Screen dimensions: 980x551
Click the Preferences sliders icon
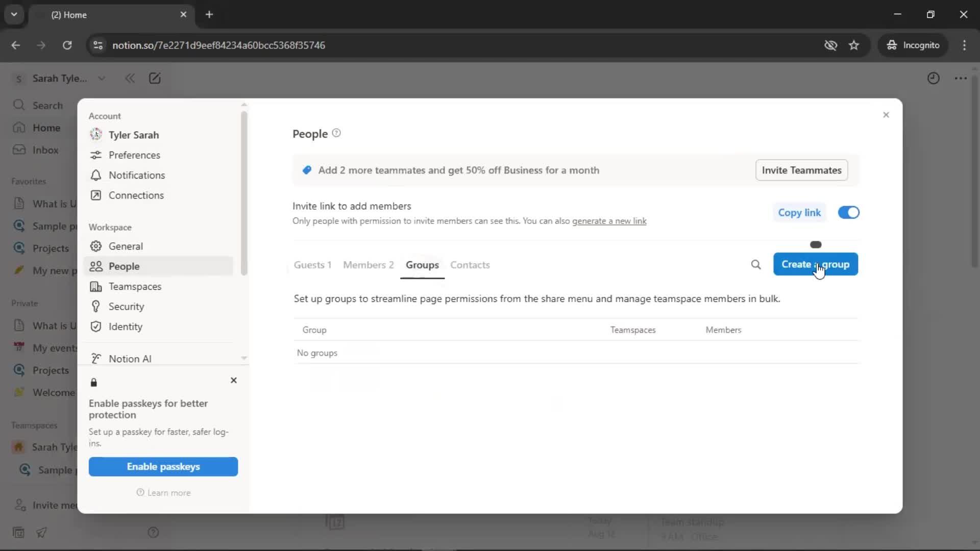(x=95, y=155)
